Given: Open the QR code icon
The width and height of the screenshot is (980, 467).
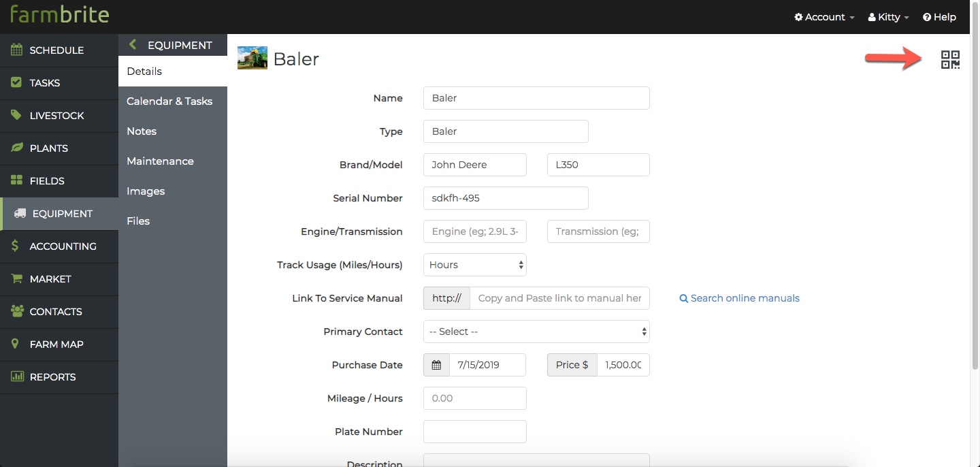Looking at the screenshot, I should 950,60.
